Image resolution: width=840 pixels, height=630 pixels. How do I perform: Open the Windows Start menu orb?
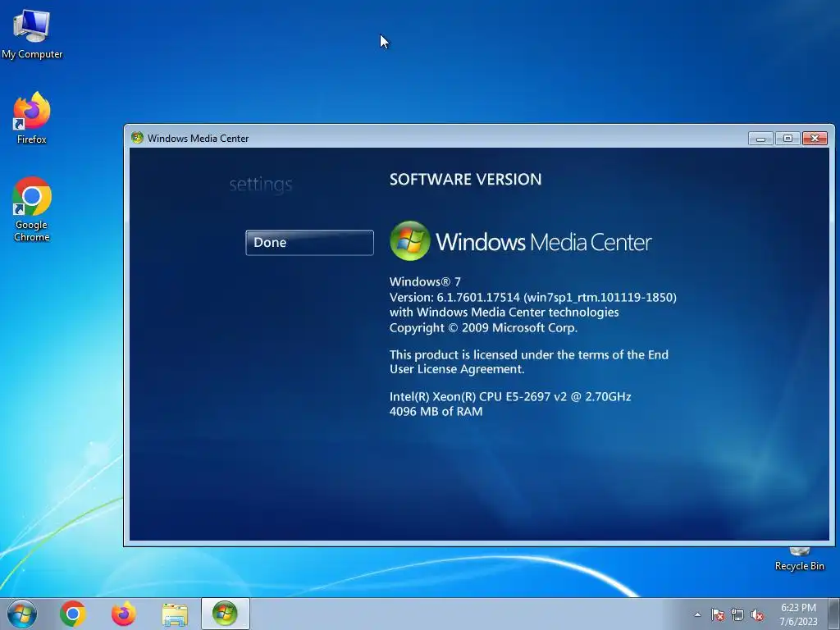[x=22, y=614]
